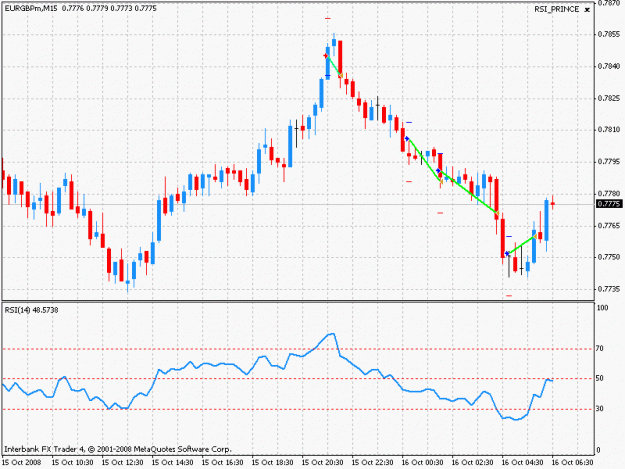Click the 16 Oct 04:30 time label

click(x=523, y=463)
